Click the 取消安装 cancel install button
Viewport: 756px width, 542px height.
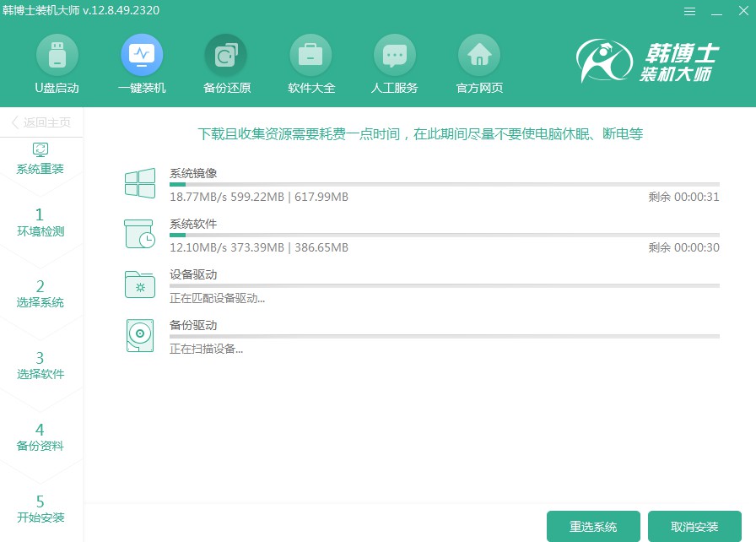pos(694,527)
